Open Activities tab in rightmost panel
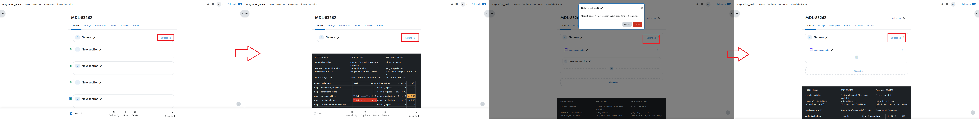The height and width of the screenshot is (119, 980). (x=859, y=26)
